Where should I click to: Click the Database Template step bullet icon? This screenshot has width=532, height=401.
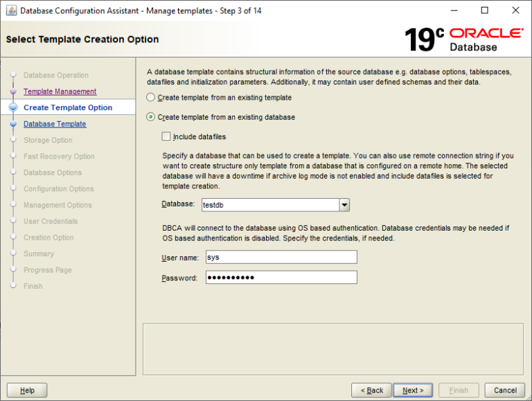(13, 124)
